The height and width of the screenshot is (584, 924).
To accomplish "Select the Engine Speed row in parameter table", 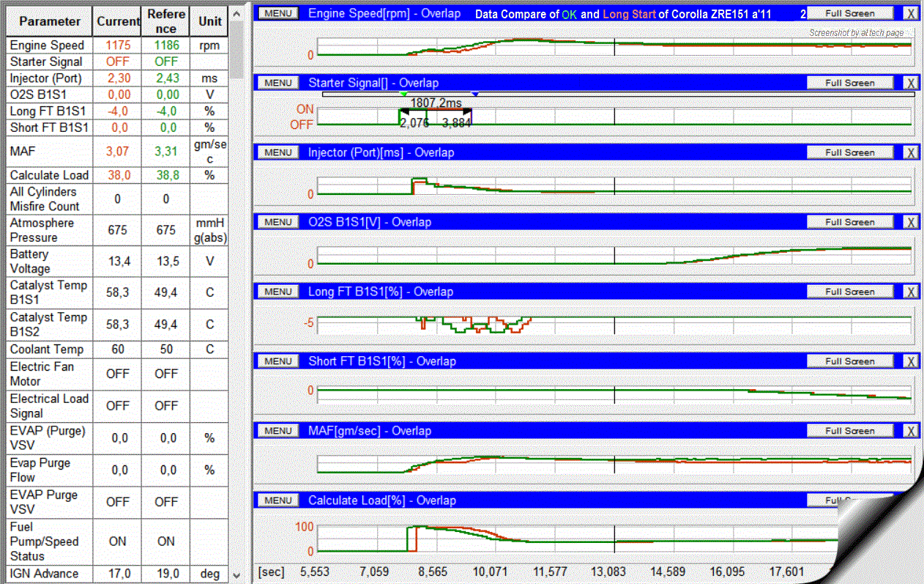I will (48, 45).
